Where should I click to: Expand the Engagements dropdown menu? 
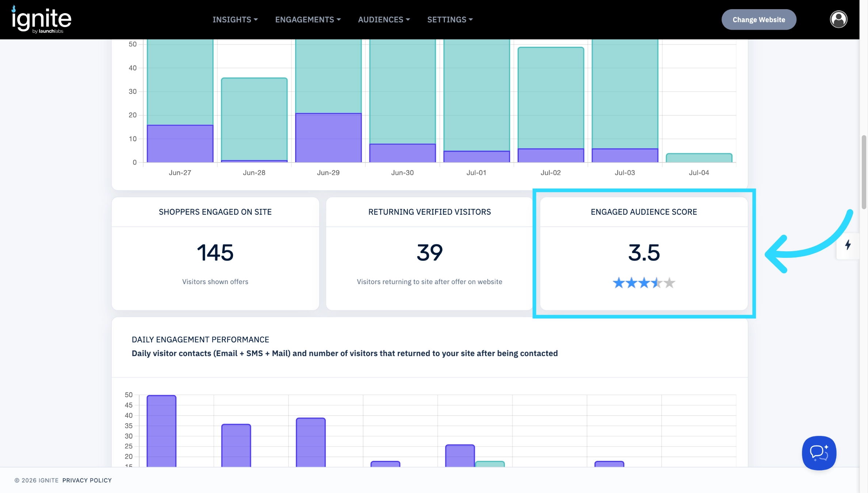308,20
